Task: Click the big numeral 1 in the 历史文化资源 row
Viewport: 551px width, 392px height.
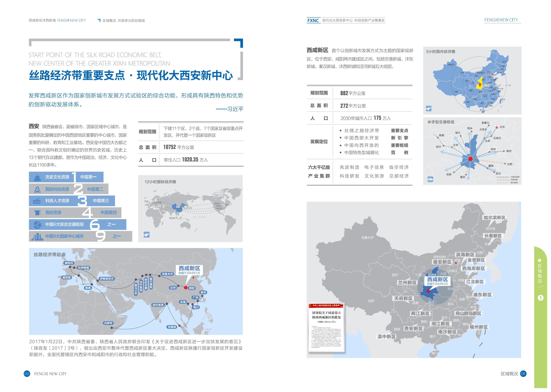Action: 74,177
